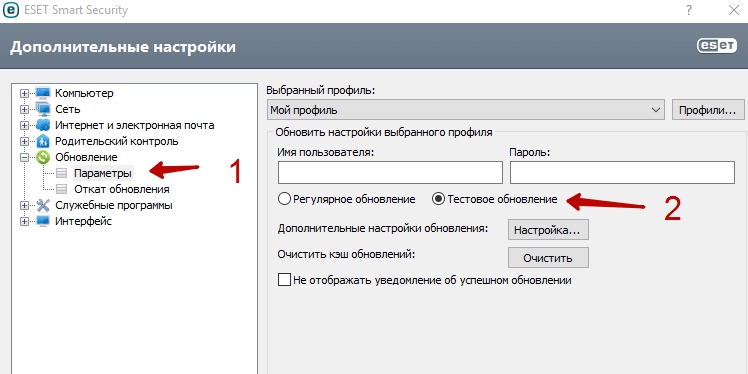This screenshot has width=748, height=374.
Task: Click the Компьютер monitor icon
Action: (x=43, y=93)
